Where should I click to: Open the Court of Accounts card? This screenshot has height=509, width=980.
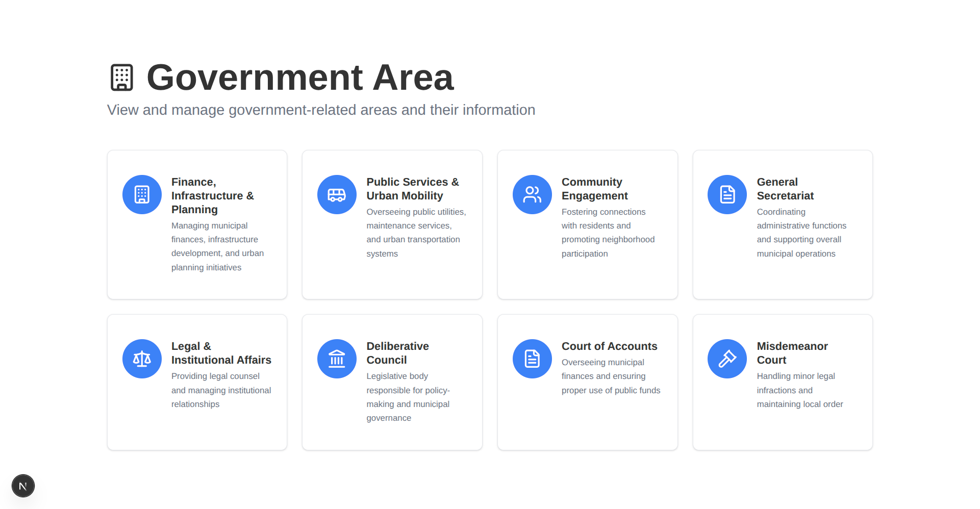pyautogui.click(x=587, y=382)
